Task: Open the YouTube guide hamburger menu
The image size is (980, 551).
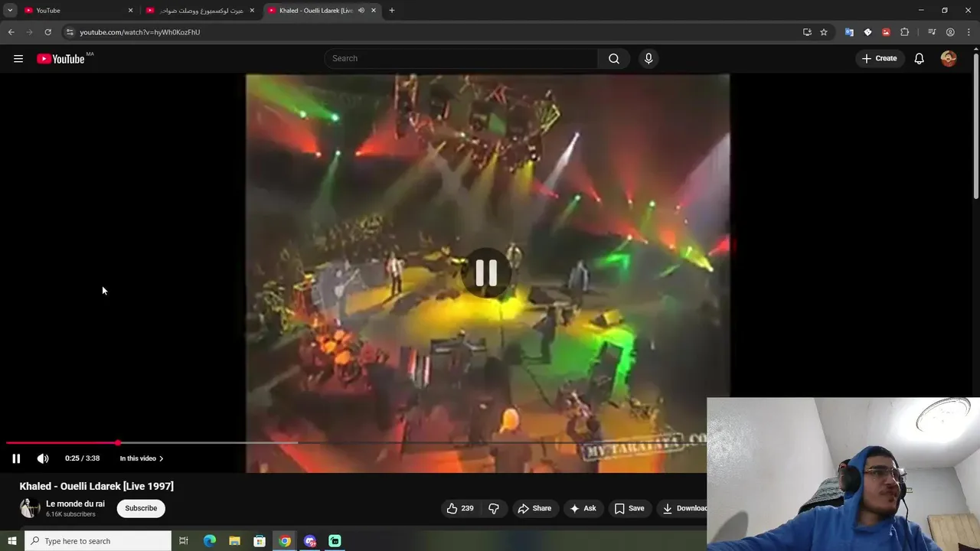Action: click(18, 59)
